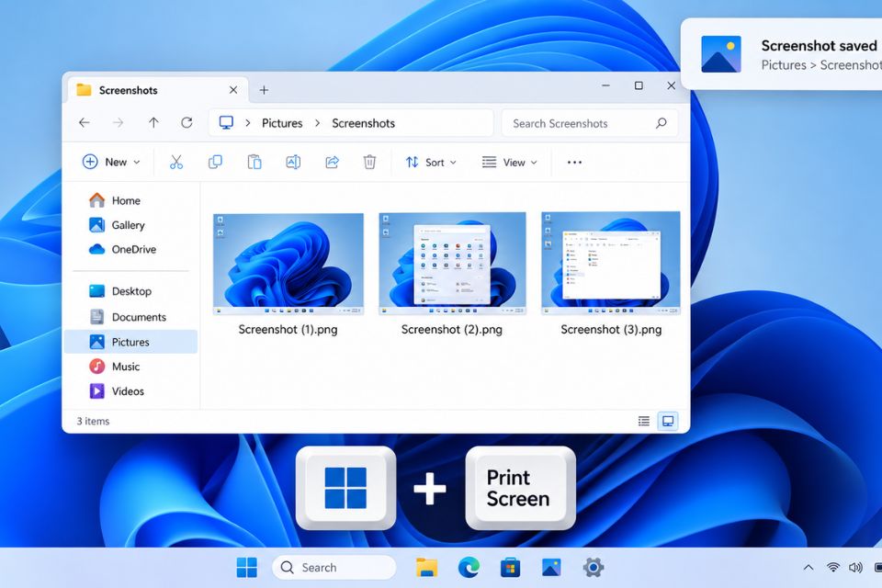Click the Copy icon in toolbar
The width and height of the screenshot is (882, 588).
point(215,162)
